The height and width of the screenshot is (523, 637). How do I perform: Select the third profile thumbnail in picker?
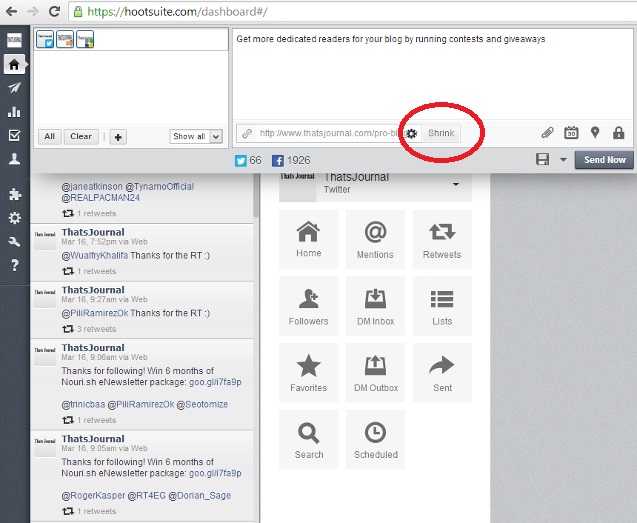tap(85, 39)
